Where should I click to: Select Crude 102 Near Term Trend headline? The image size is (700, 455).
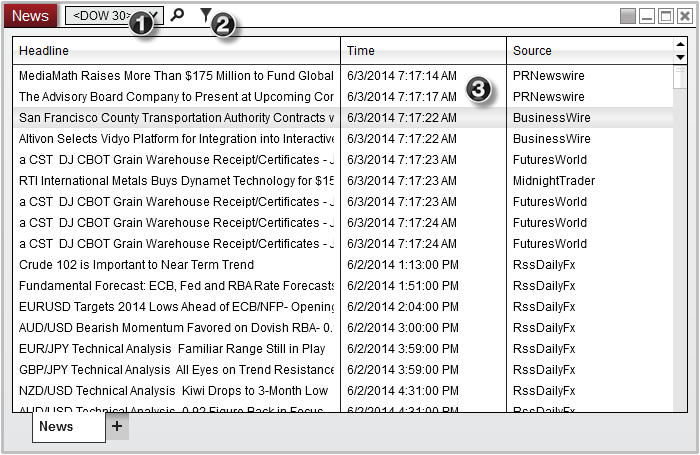[176, 265]
